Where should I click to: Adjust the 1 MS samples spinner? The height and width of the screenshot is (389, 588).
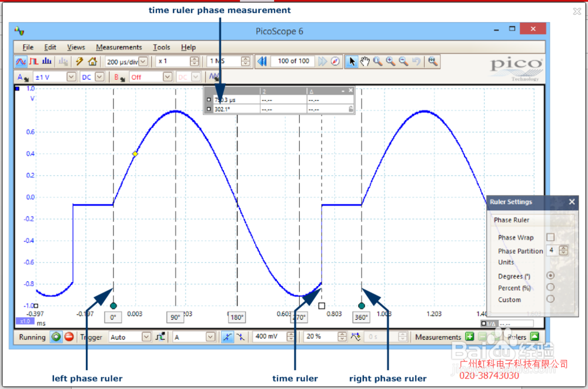pos(245,62)
